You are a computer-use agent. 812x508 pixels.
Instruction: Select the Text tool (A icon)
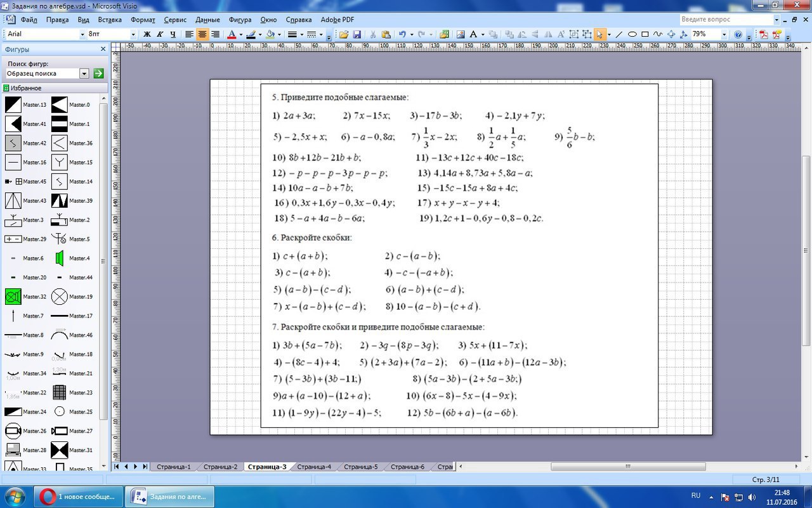tap(473, 34)
